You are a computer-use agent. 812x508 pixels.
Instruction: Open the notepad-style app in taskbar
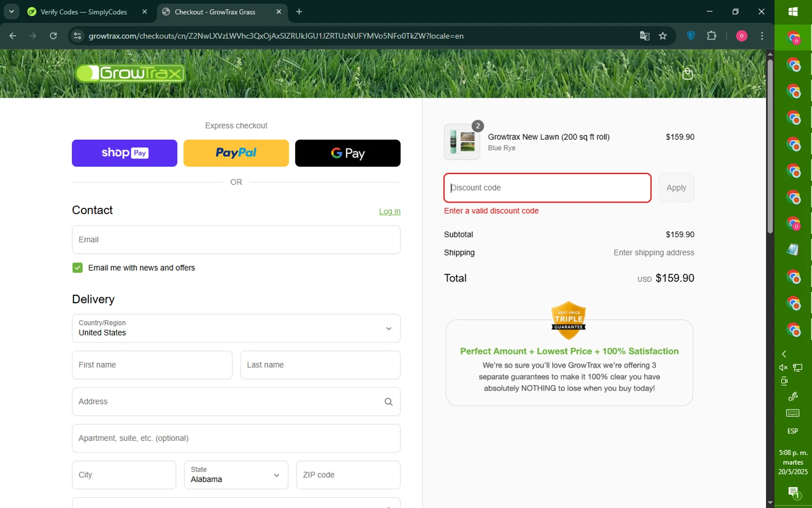[x=793, y=249]
